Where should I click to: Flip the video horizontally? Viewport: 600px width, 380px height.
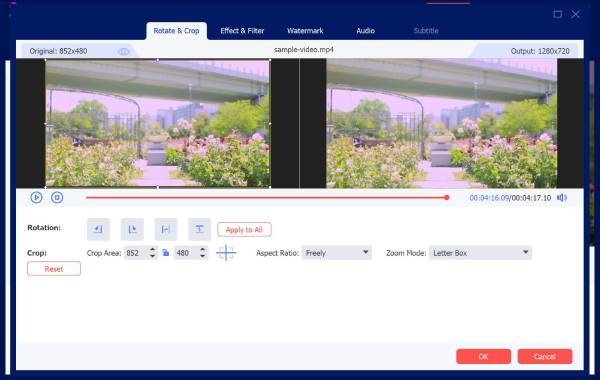tap(166, 229)
